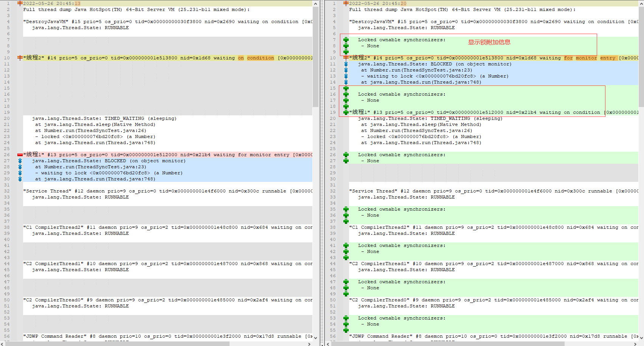644x346 pixels.
Task: Click the blue moved-line marker on left line 27
Action: click(20, 161)
